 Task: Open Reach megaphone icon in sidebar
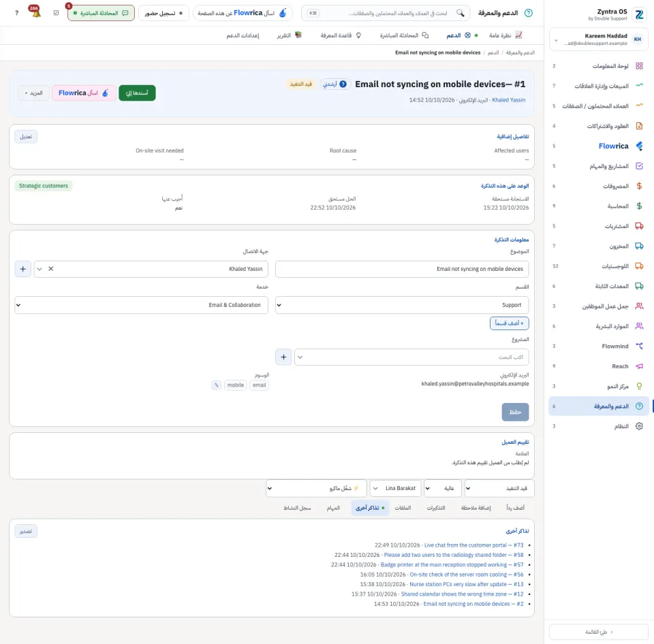(x=639, y=366)
